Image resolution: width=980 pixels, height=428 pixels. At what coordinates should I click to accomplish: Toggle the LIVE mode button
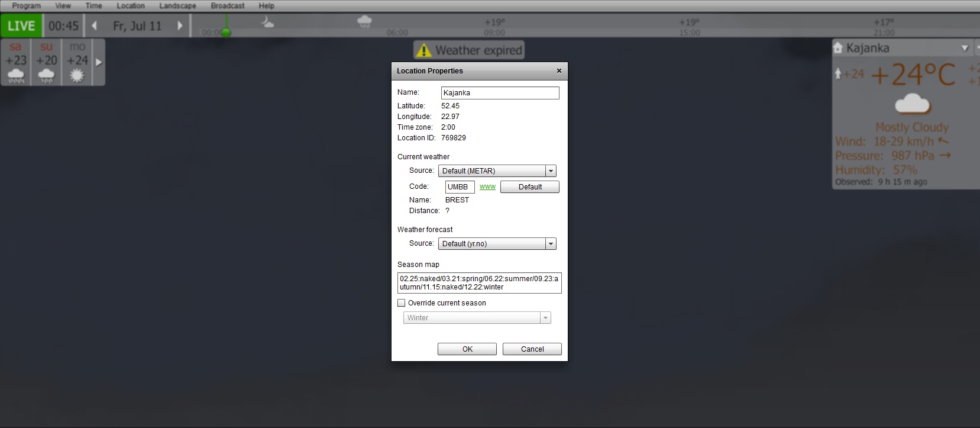[21, 26]
